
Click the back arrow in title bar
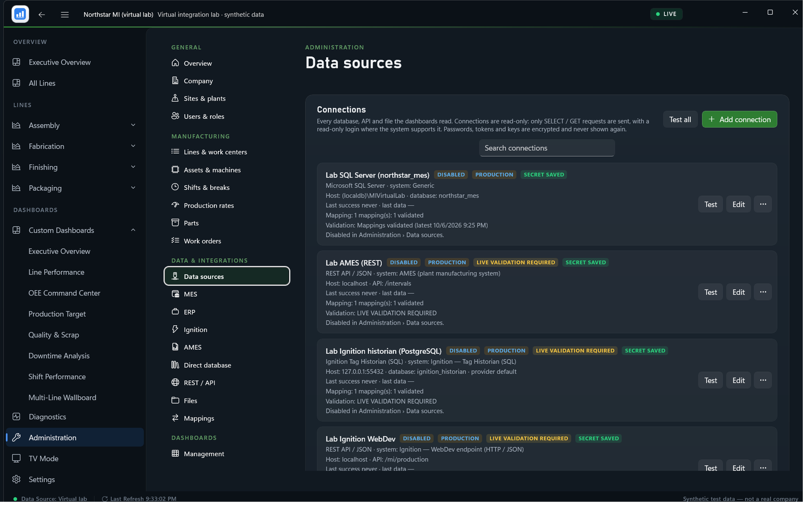[x=42, y=15]
